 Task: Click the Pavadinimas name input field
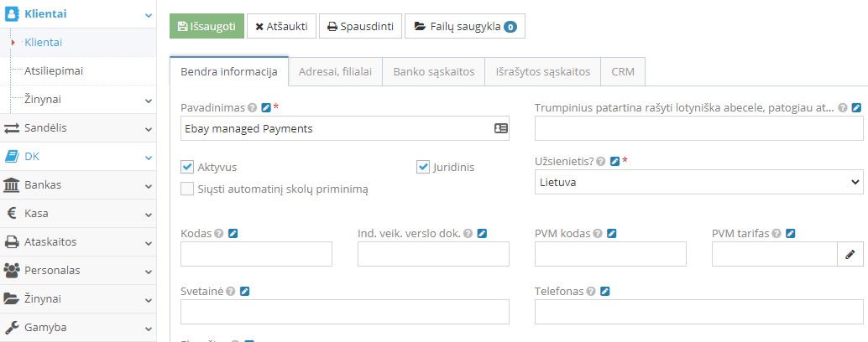(345, 128)
